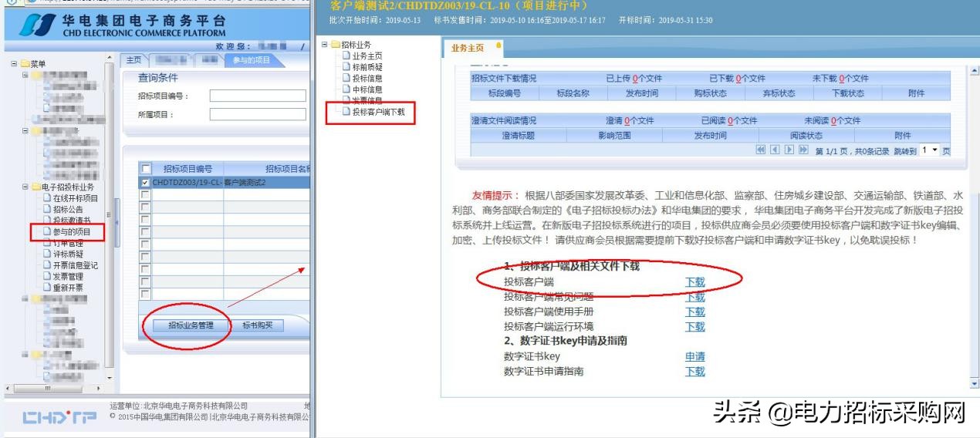Click the pin icon on 业务主页 tab
The image size is (980, 438).
(498, 45)
